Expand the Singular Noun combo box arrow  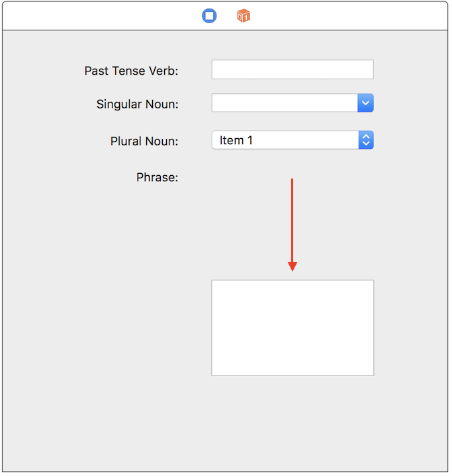click(x=366, y=103)
